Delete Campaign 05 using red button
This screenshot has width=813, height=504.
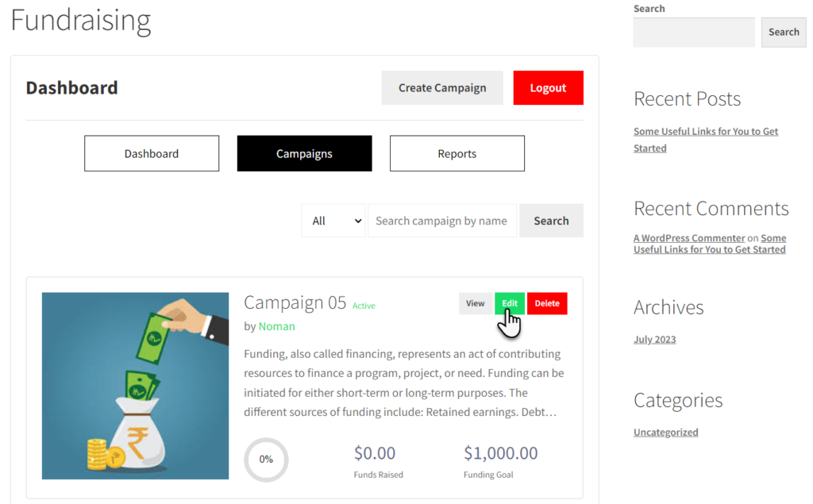coord(547,303)
